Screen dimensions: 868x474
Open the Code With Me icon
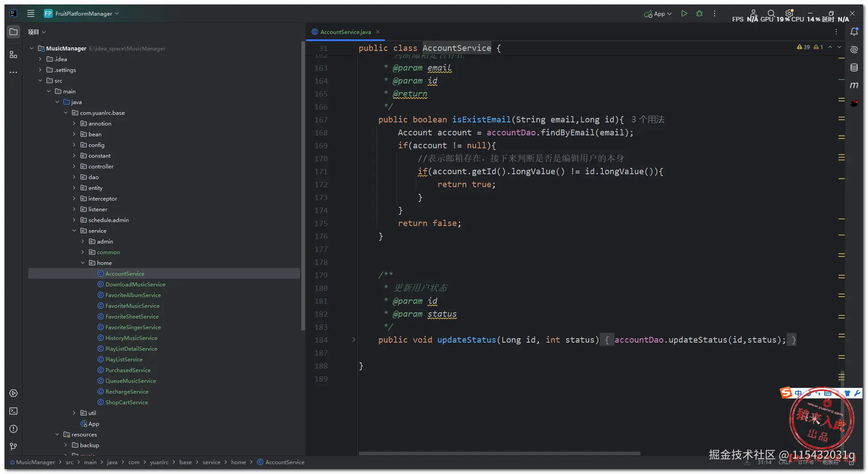(754, 13)
